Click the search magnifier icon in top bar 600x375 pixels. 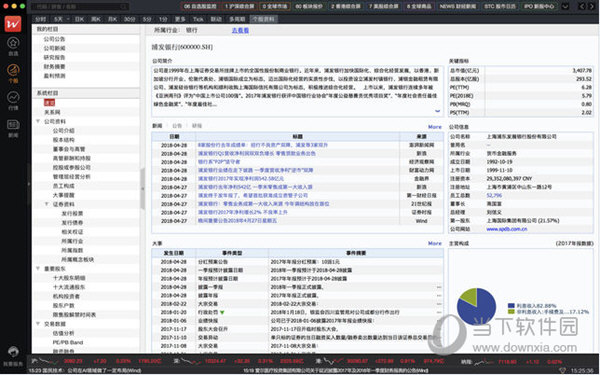124,7
